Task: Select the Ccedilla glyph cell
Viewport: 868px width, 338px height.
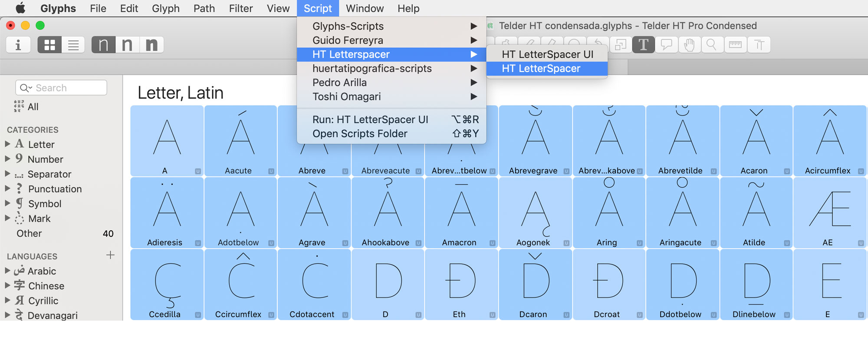Action: pos(167,284)
